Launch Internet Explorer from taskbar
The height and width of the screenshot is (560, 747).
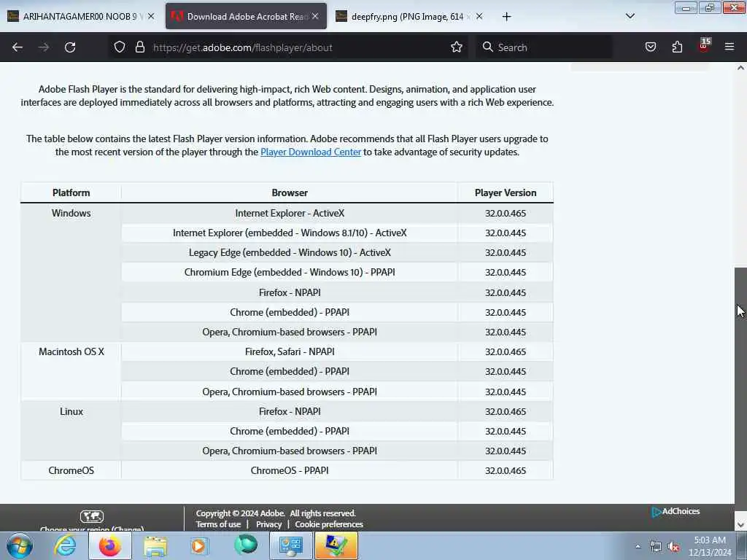[65, 545]
